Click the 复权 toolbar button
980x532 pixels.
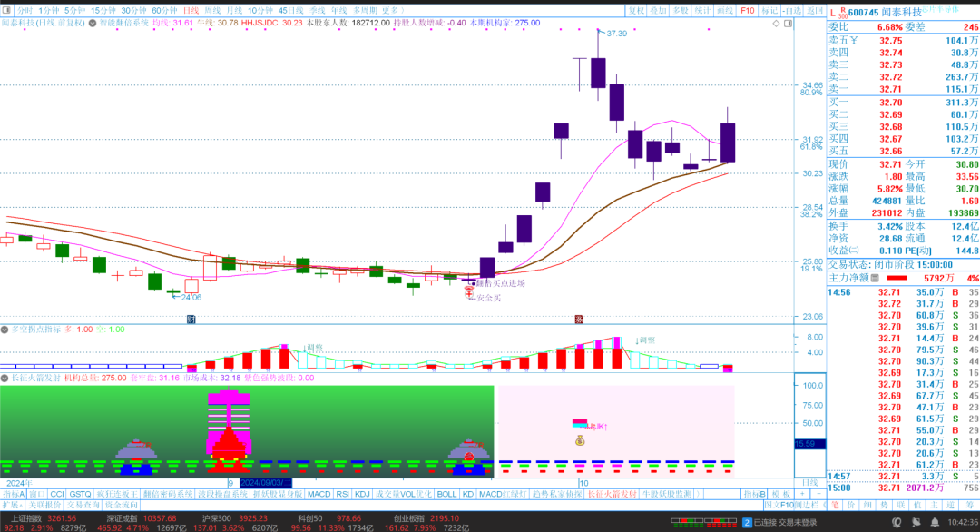[x=636, y=11]
